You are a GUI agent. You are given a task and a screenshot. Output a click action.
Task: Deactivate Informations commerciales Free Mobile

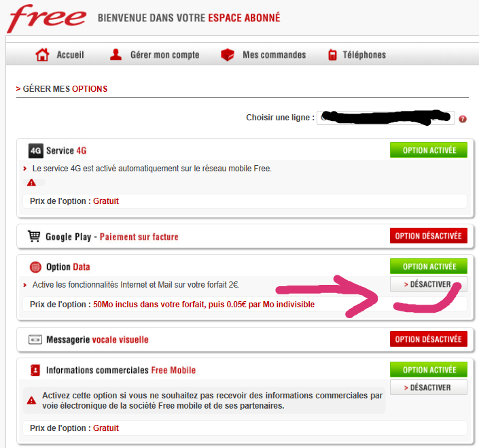[428, 387]
